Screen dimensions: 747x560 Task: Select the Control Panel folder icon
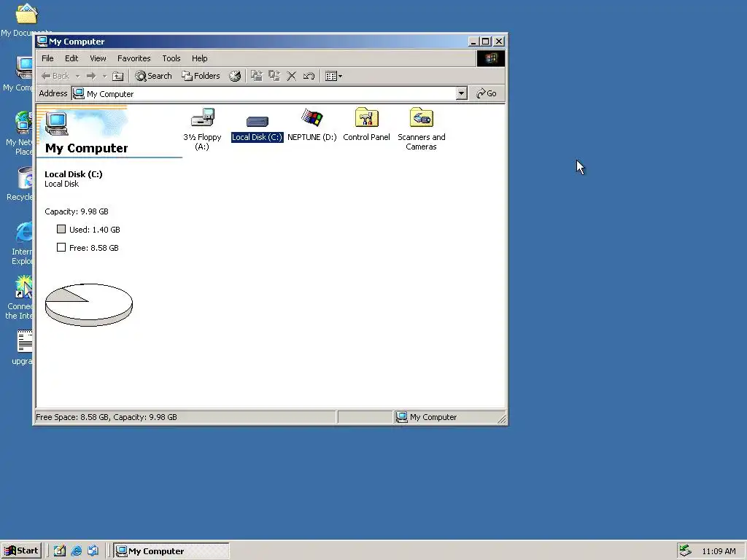366,125
